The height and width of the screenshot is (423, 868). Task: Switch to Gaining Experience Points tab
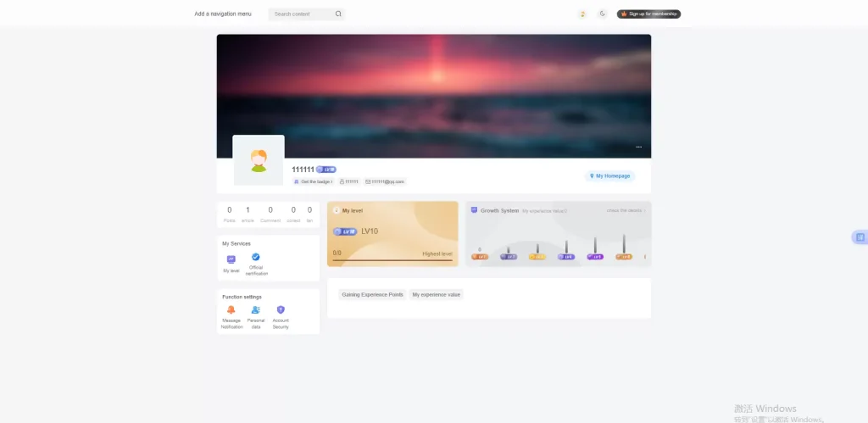click(x=373, y=294)
